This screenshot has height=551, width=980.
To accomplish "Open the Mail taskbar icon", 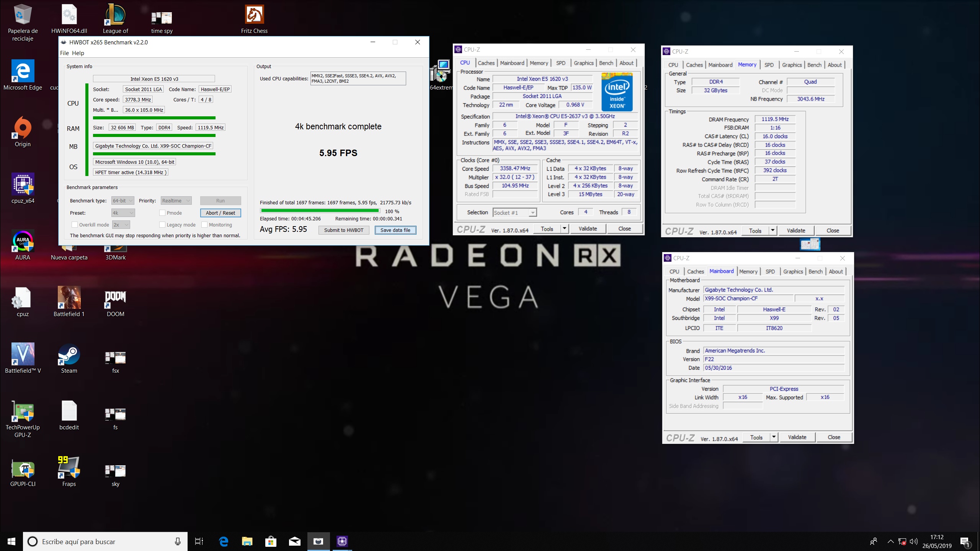I will pos(294,541).
